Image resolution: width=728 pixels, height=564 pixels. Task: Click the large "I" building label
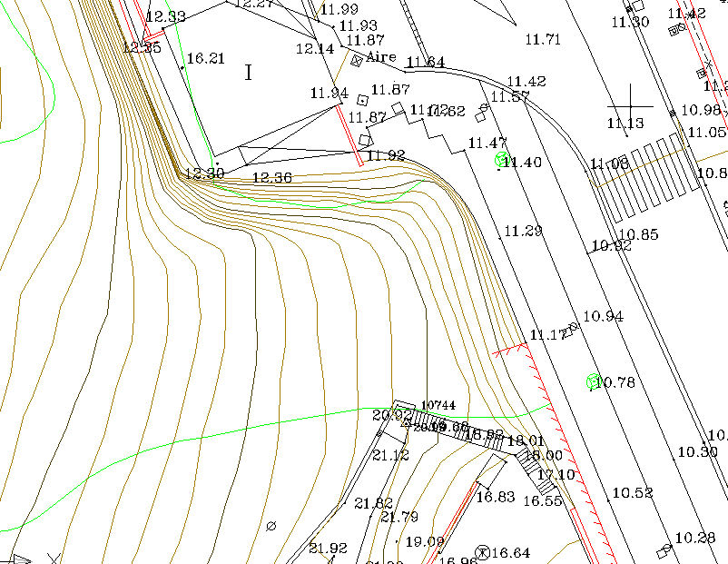point(249,73)
